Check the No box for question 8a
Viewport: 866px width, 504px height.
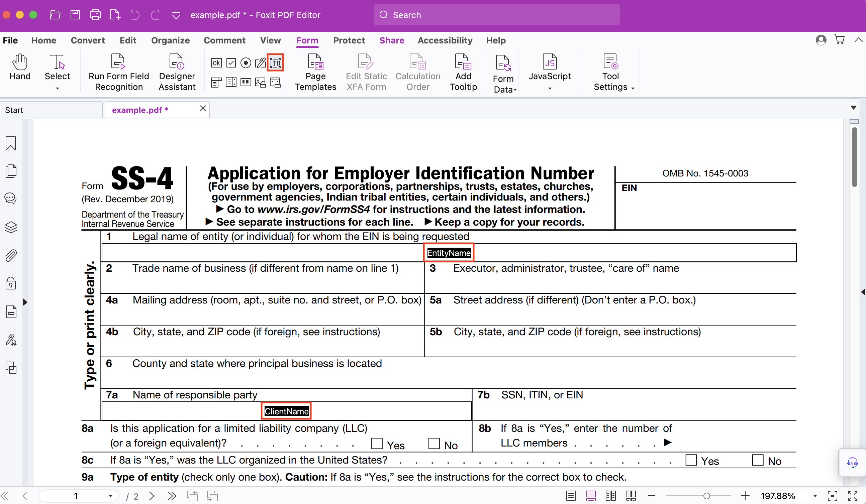coord(434,443)
